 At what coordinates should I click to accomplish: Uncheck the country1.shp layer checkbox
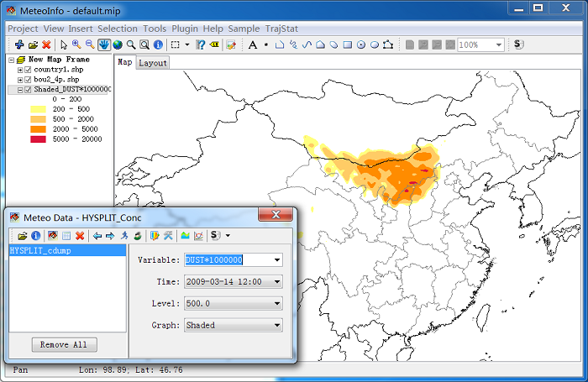pos(28,70)
